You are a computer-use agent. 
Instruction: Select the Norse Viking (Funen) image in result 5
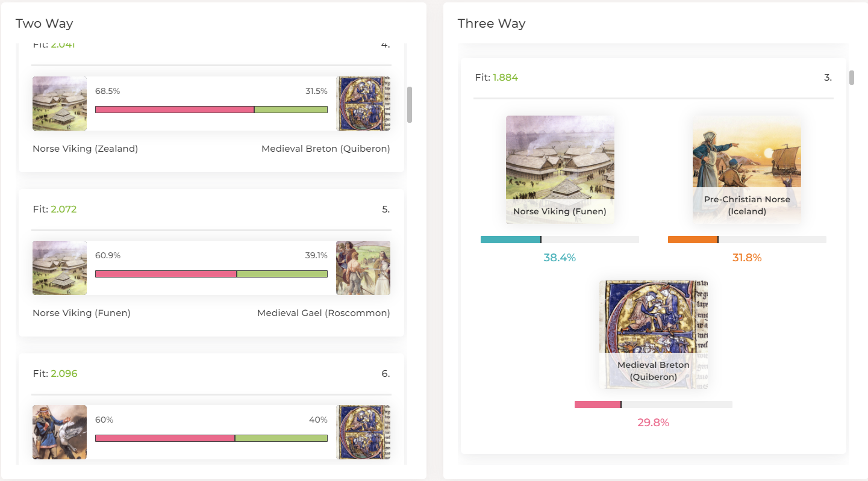pos(60,268)
